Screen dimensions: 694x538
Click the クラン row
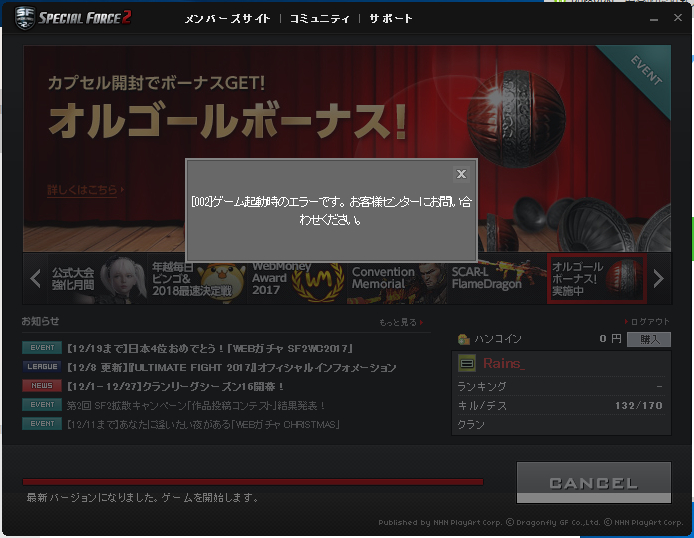coord(561,425)
